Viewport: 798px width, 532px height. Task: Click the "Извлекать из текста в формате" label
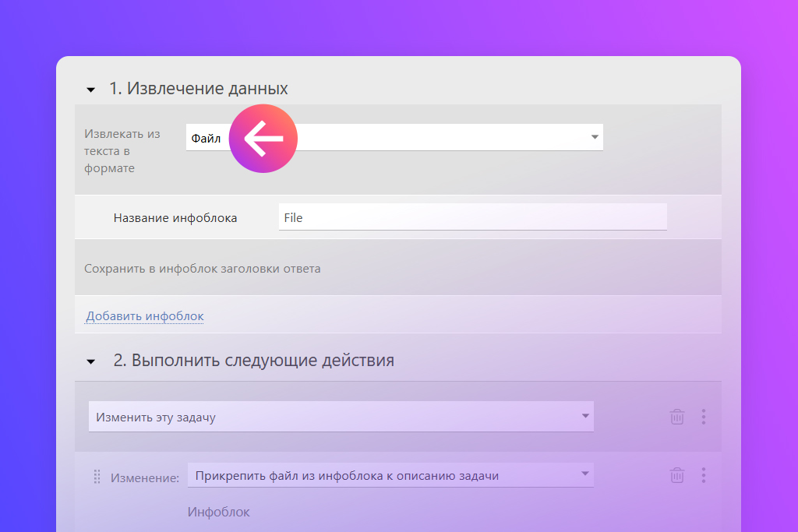pyautogui.click(x=122, y=151)
